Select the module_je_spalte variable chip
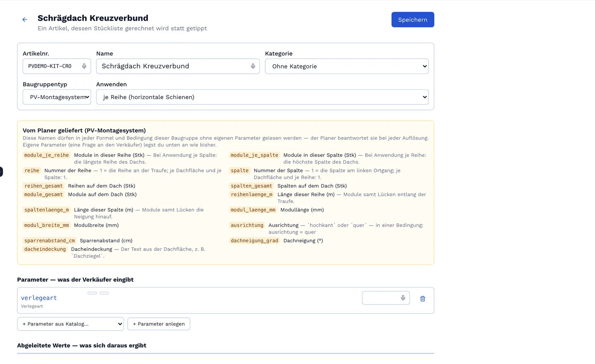The width and height of the screenshot is (595, 364). (x=255, y=155)
